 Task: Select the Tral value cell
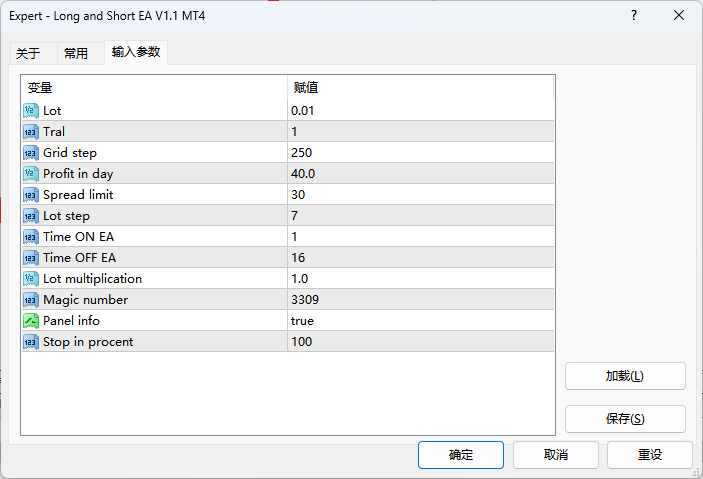tap(421, 132)
